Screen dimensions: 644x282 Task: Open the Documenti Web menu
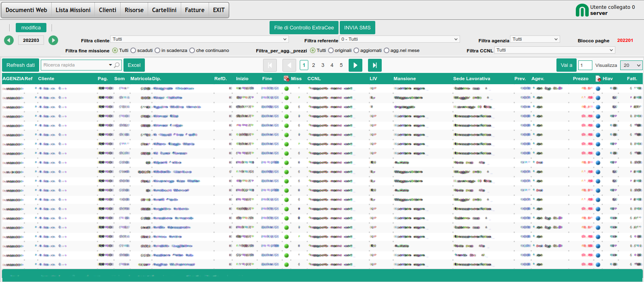coord(26,10)
